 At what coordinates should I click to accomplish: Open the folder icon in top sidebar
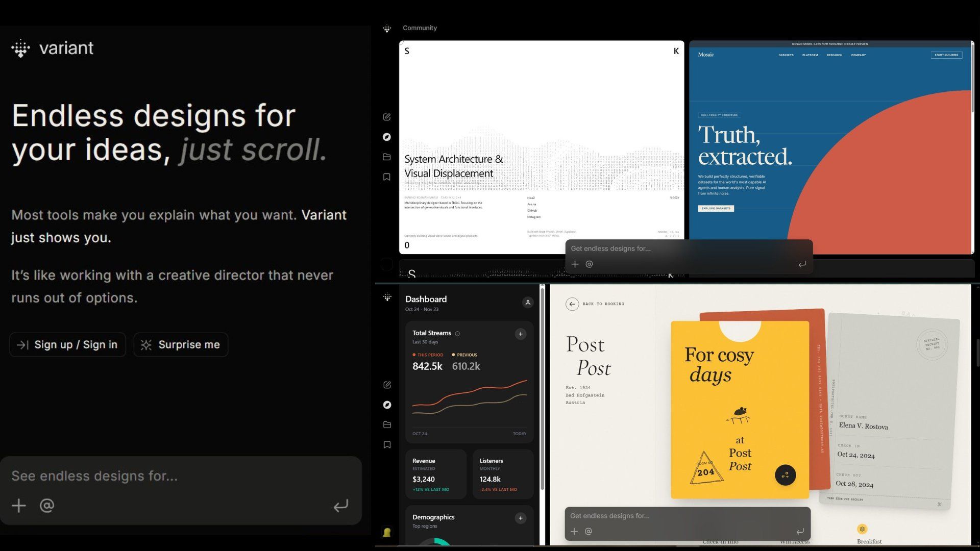pos(387,157)
